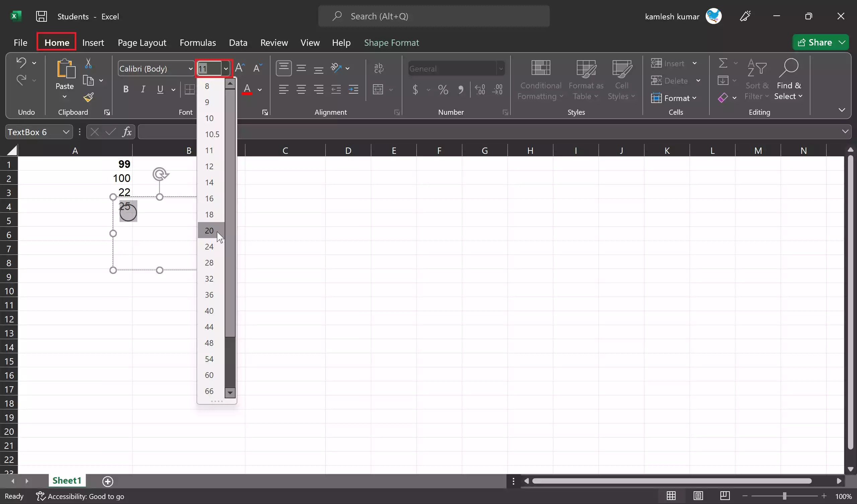Toggle Bold formatting
The image size is (857, 504).
point(126,89)
